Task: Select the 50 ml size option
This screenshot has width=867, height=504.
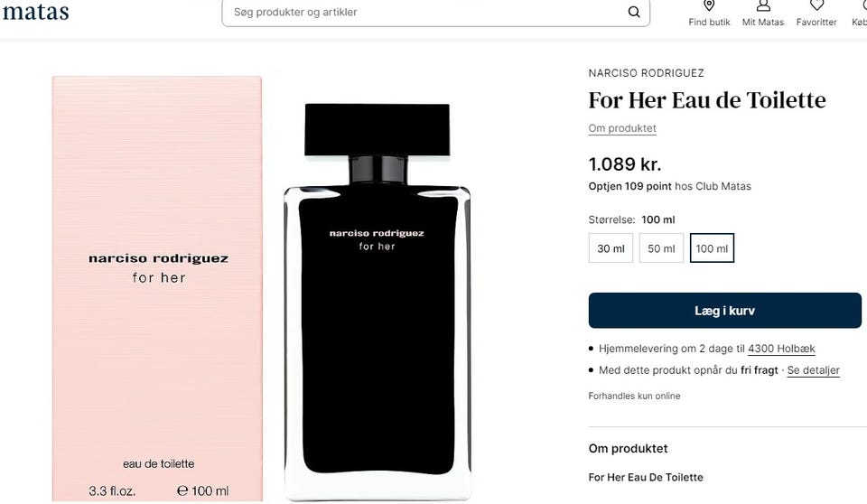Action: pos(661,248)
